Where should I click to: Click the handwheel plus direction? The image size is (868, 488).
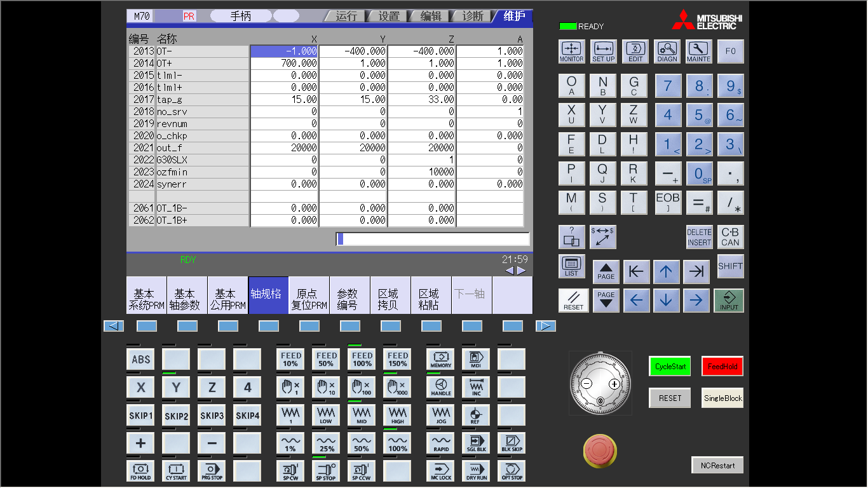(x=614, y=384)
